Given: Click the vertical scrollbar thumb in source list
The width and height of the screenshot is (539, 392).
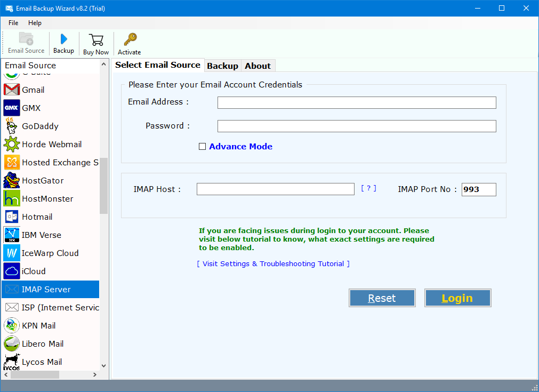Looking at the screenshot, I should coord(104,186).
